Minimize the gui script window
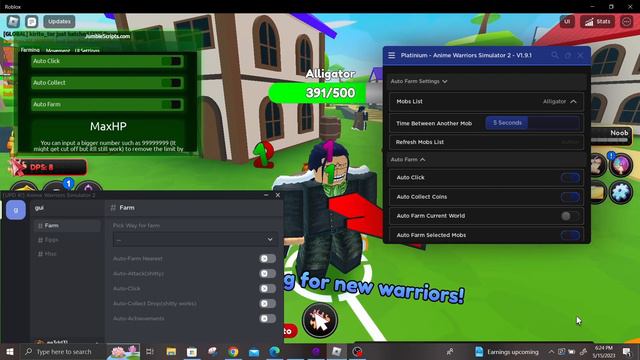The width and height of the screenshot is (640, 360). (x=266, y=195)
